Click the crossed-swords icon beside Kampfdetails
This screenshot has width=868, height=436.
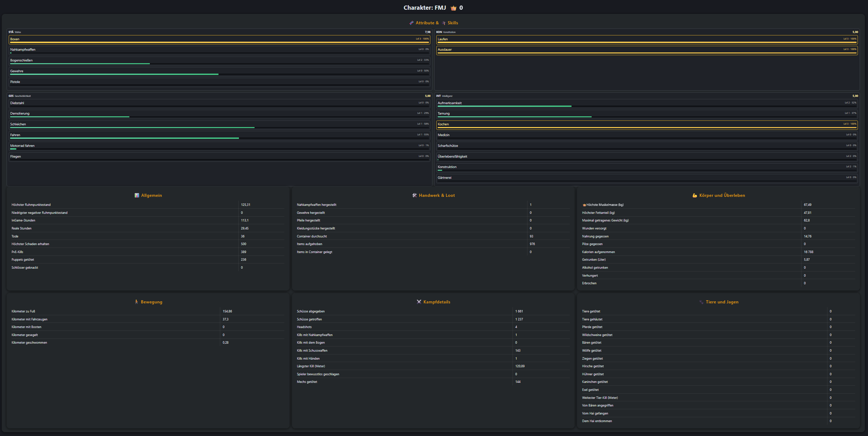coord(419,302)
